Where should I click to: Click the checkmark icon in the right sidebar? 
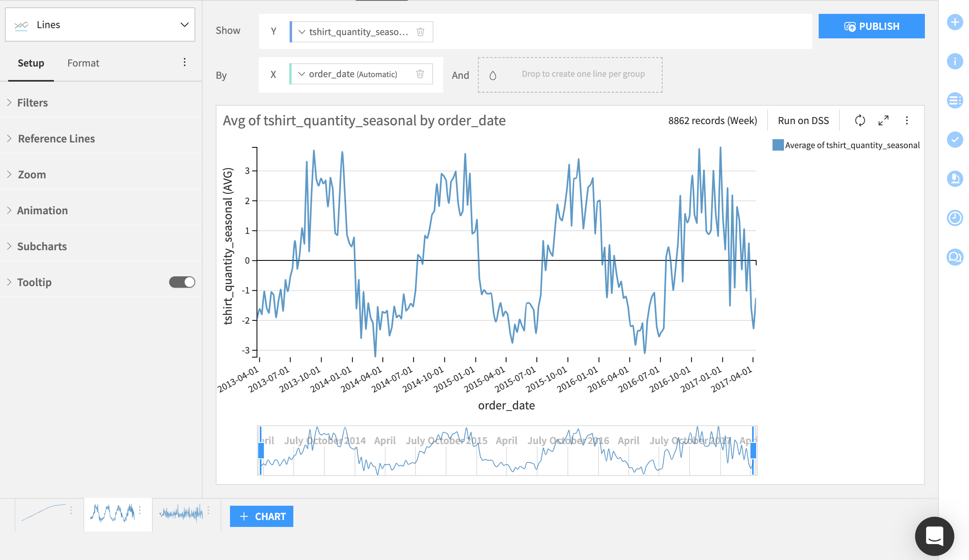[x=955, y=140]
